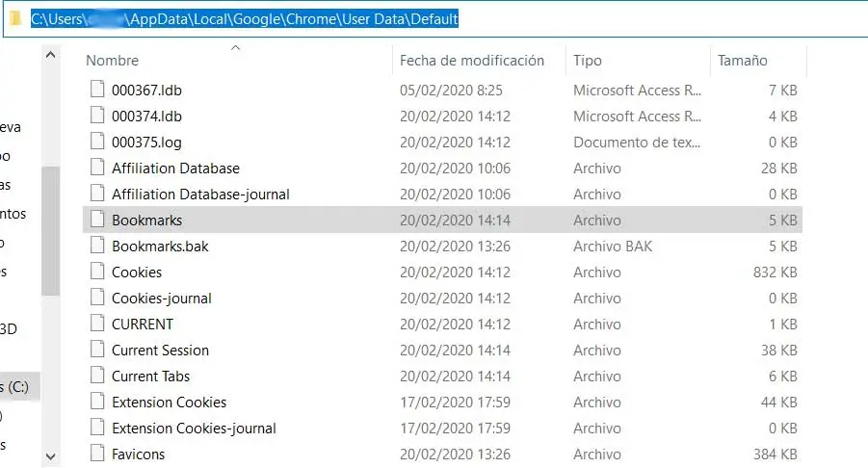
Task: Click the icon beside Extension Cookies
Action: pyautogui.click(x=95, y=402)
